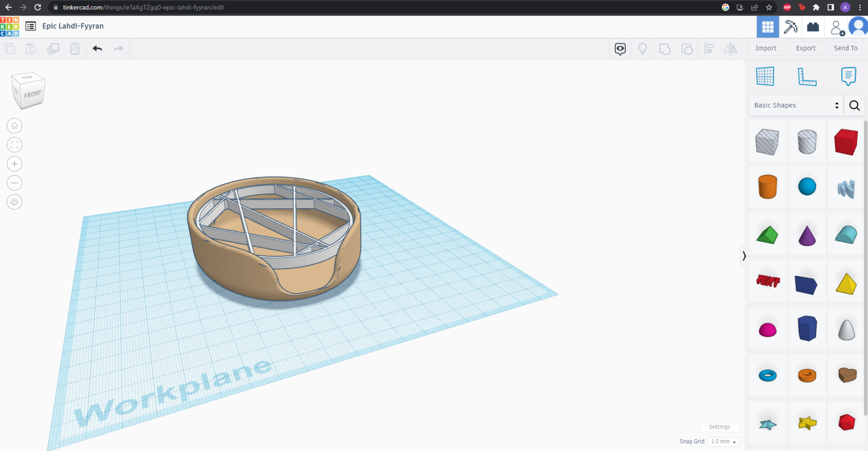This screenshot has height=451, width=868.
Task: Click the Duplicate and repeat icon
Action: pyautogui.click(x=53, y=49)
